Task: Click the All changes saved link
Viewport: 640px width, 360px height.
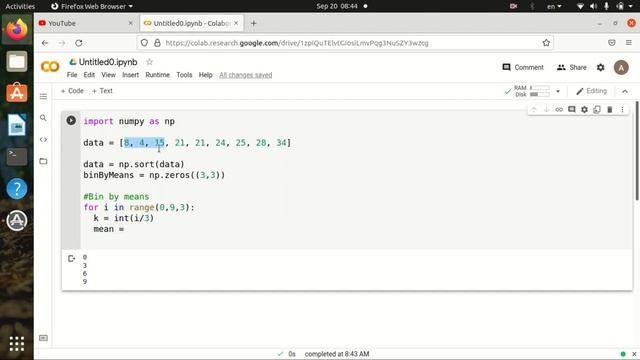Action: point(246,75)
